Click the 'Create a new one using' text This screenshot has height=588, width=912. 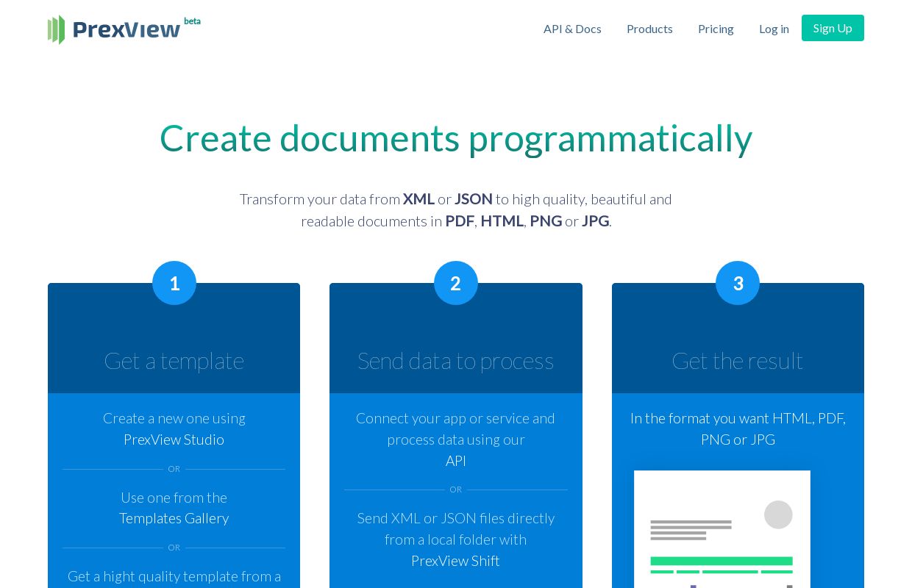[174, 418]
